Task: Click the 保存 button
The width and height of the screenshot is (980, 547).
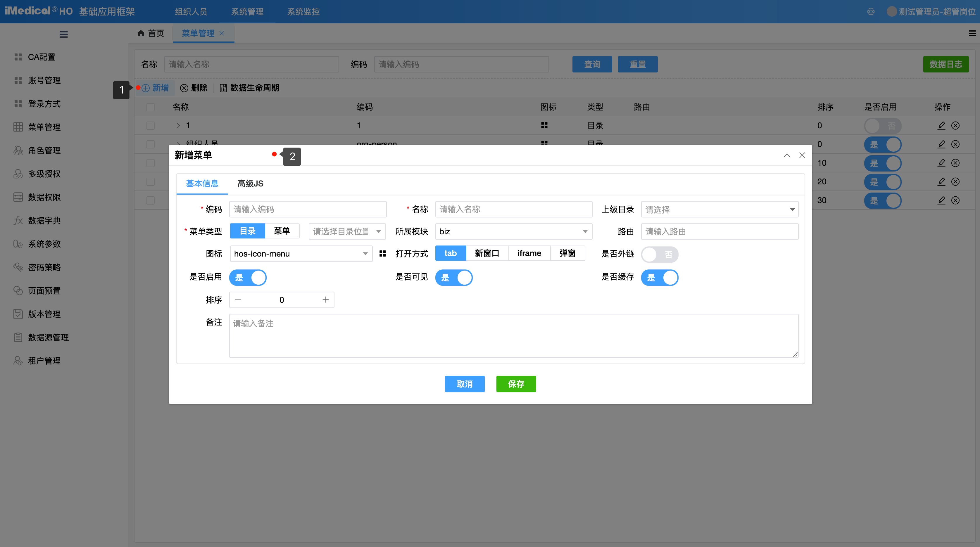Action: coord(516,384)
